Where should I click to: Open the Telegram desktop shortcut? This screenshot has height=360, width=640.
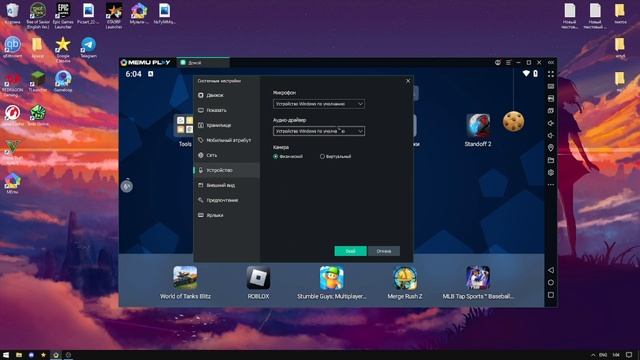(x=89, y=48)
